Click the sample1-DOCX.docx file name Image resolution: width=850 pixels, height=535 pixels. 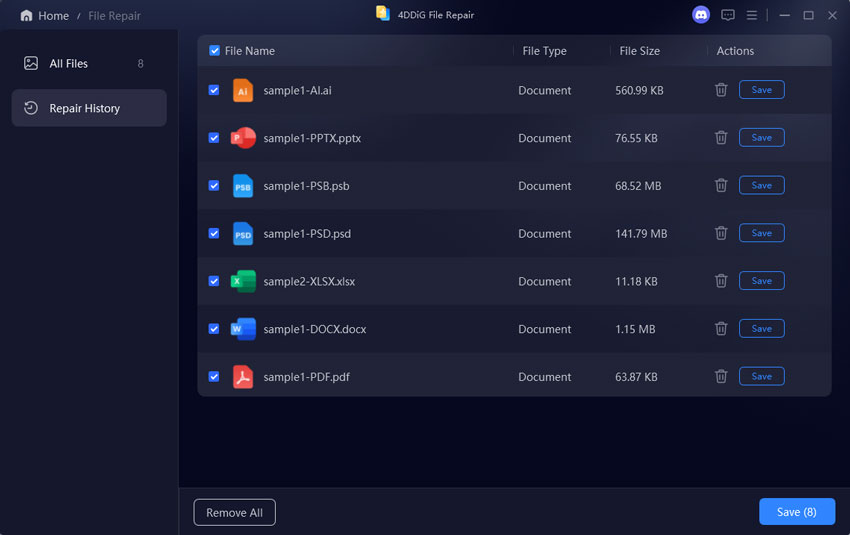[x=314, y=329]
